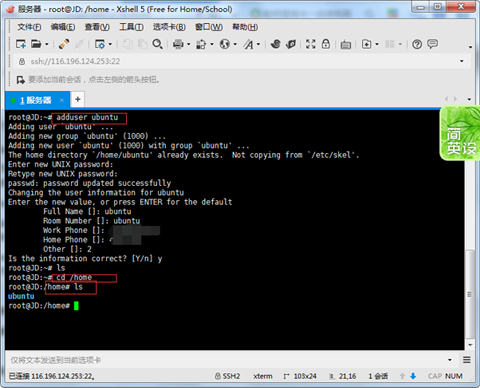Click the New tab layout icon
Image resolution: width=480 pixels, height=388 pixels.
[366, 44]
